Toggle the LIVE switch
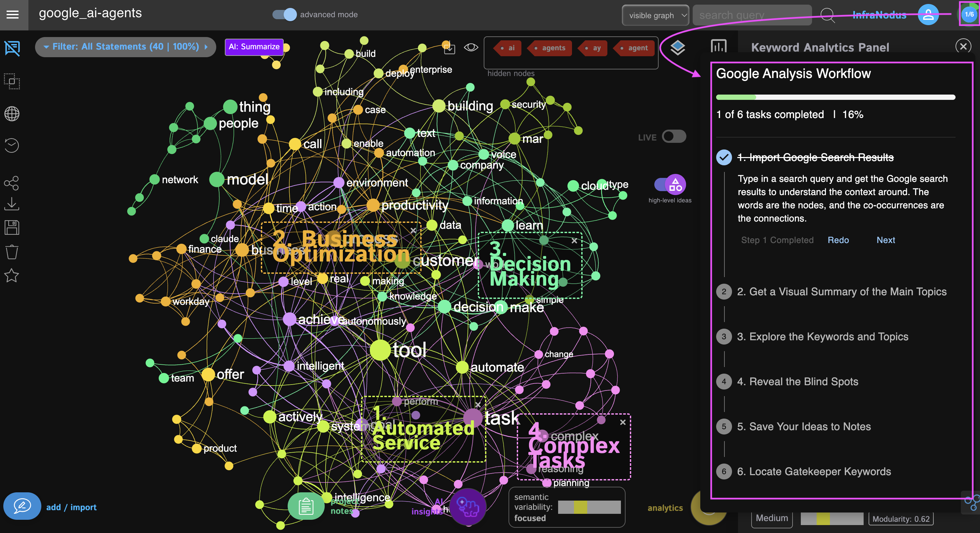 [674, 137]
